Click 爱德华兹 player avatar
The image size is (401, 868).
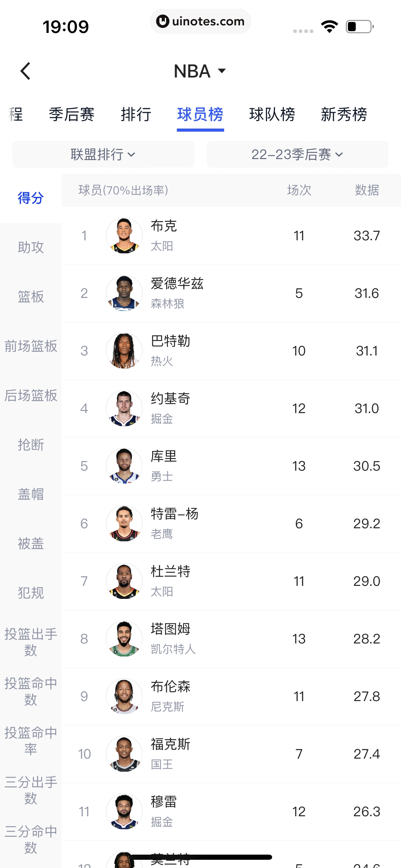point(124,293)
